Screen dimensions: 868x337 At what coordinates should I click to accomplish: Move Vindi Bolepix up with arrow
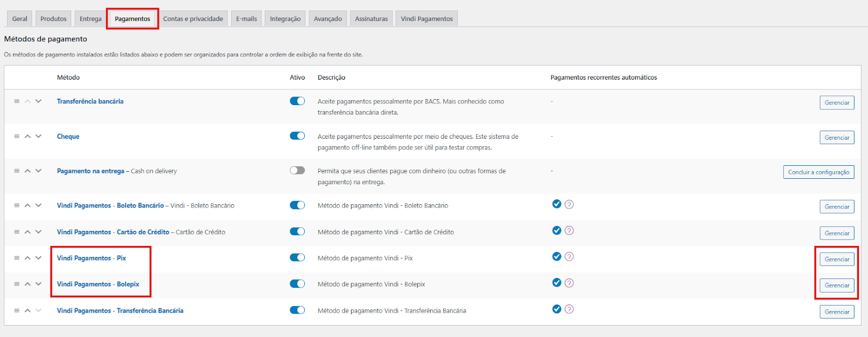click(28, 284)
